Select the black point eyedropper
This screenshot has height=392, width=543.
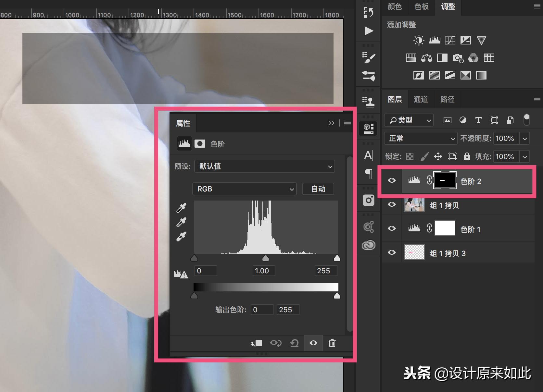click(x=181, y=208)
